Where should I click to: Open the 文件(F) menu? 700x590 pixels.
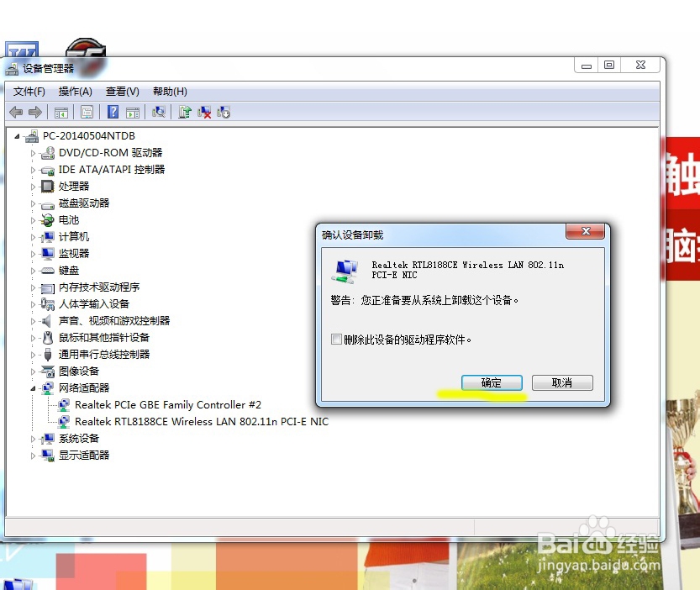[x=29, y=92]
